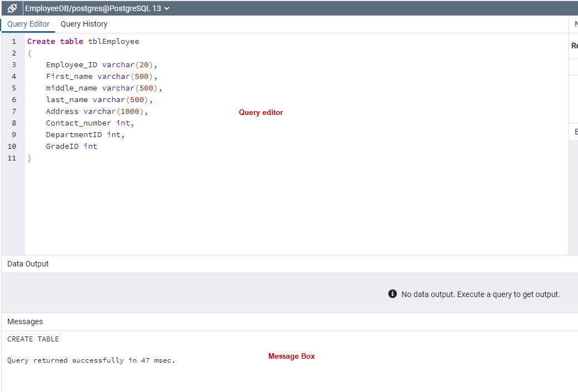Viewport: 578px width, 392px height.
Task: Click the info icon beside No data output
Action: click(x=392, y=294)
